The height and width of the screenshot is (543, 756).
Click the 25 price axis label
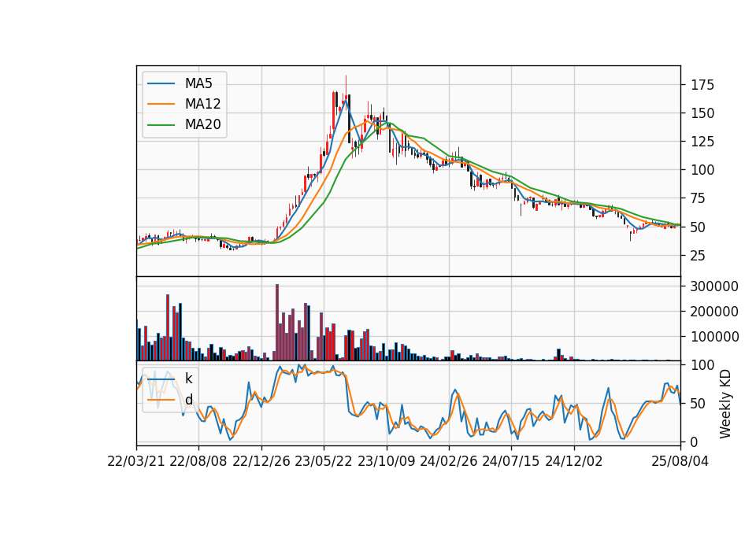[x=699, y=255]
